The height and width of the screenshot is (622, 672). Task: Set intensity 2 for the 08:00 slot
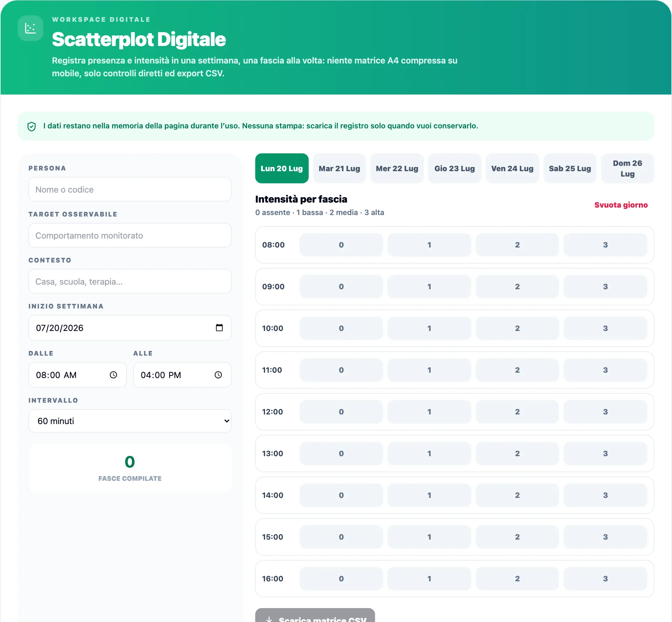pos(517,245)
